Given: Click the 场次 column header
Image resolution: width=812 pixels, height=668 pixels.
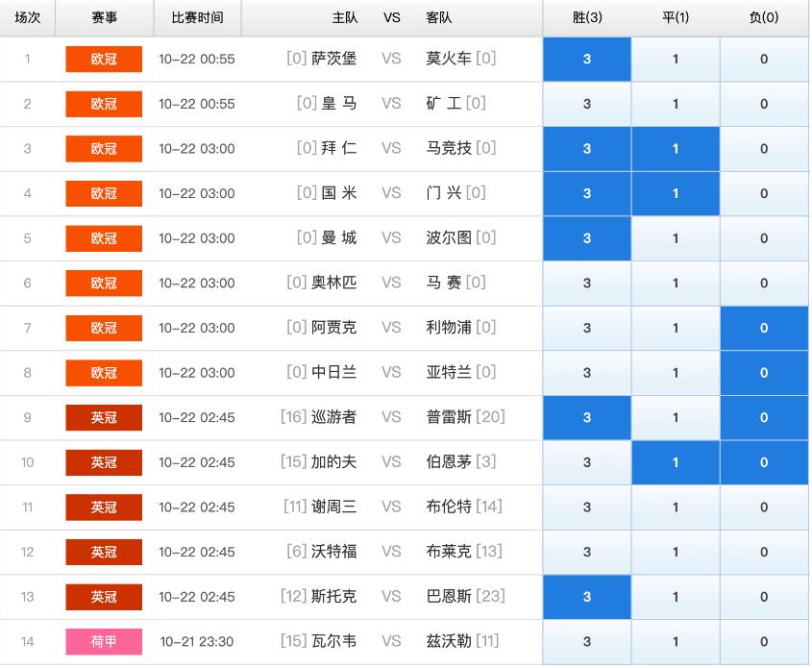Looking at the screenshot, I should pyautogui.click(x=28, y=17).
